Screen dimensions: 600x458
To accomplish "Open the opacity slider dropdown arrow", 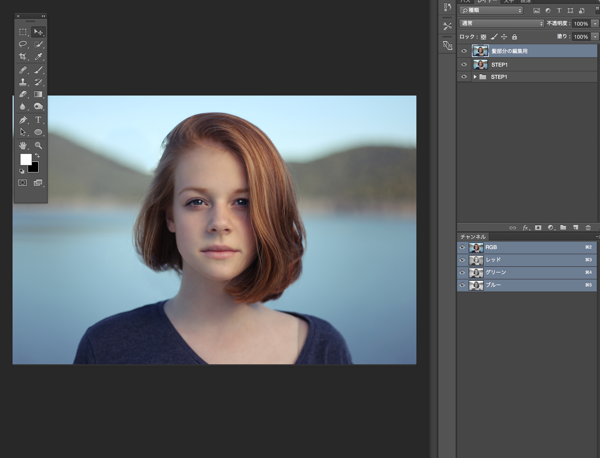I will 595,24.
